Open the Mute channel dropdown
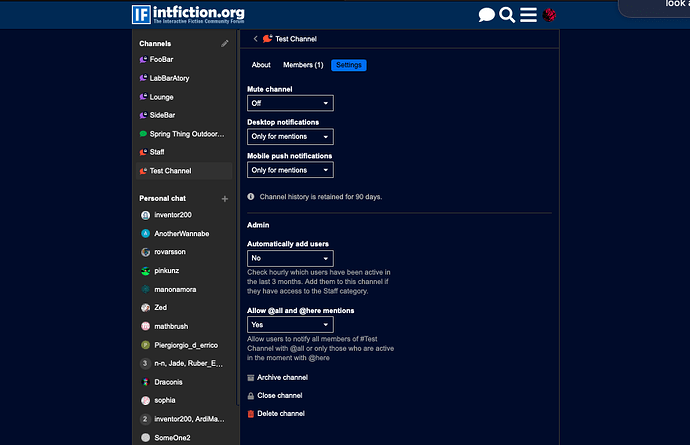Image resolution: width=690 pixels, height=445 pixels. click(x=290, y=103)
